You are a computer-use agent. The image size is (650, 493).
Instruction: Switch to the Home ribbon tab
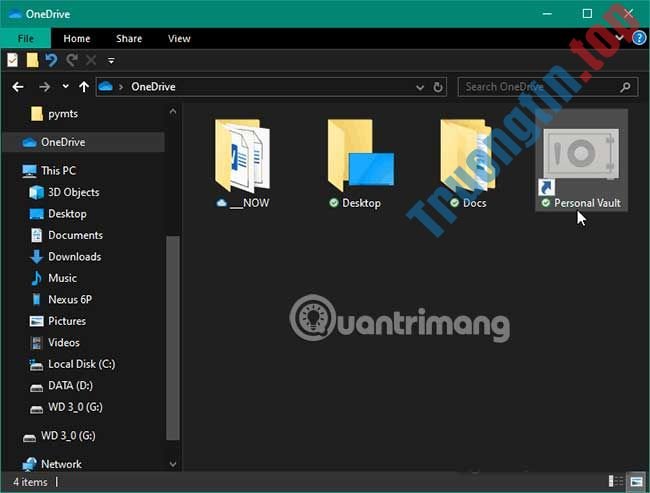point(77,39)
